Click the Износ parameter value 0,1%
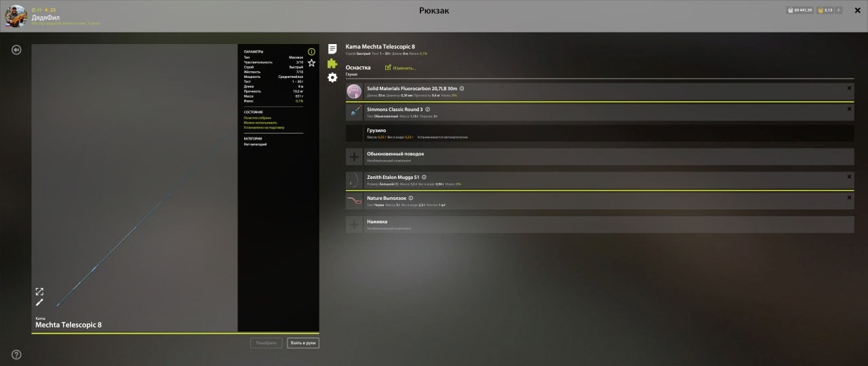 coord(299,101)
